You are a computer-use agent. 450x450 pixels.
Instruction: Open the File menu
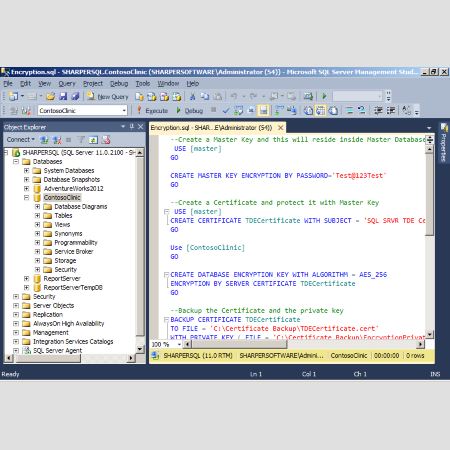pos(8,84)
